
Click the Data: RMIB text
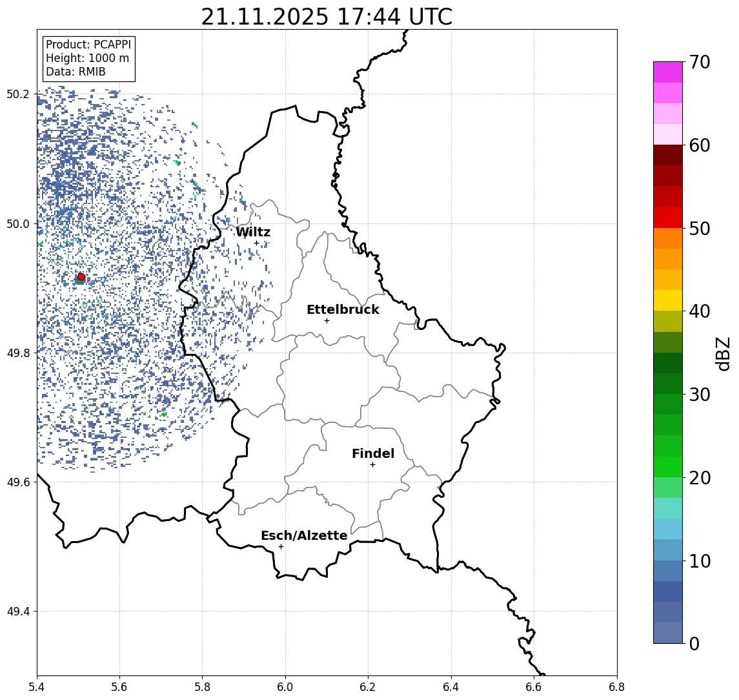(76, 72)
